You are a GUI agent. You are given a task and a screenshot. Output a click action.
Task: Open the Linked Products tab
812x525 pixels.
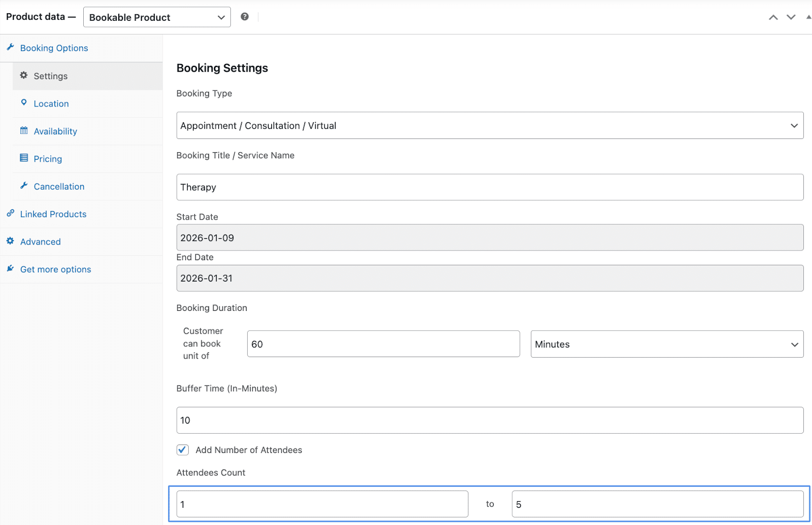81,214
